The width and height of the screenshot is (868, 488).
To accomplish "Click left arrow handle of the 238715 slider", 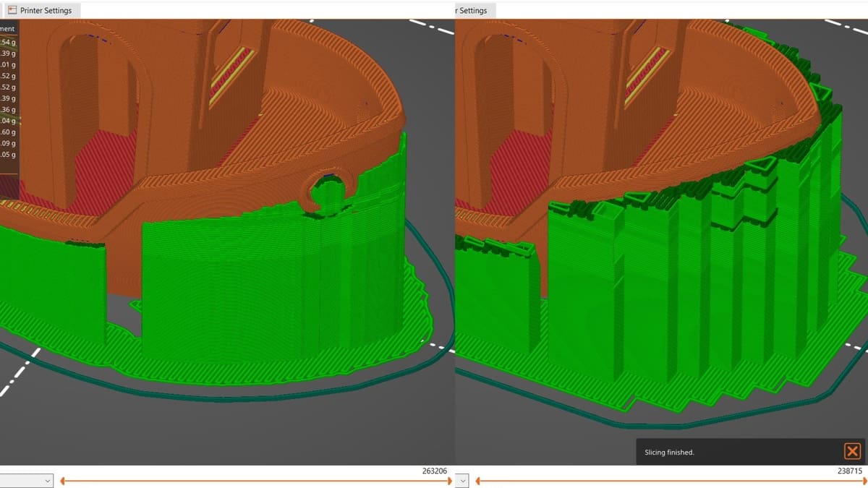I will (x=479, y=480).
